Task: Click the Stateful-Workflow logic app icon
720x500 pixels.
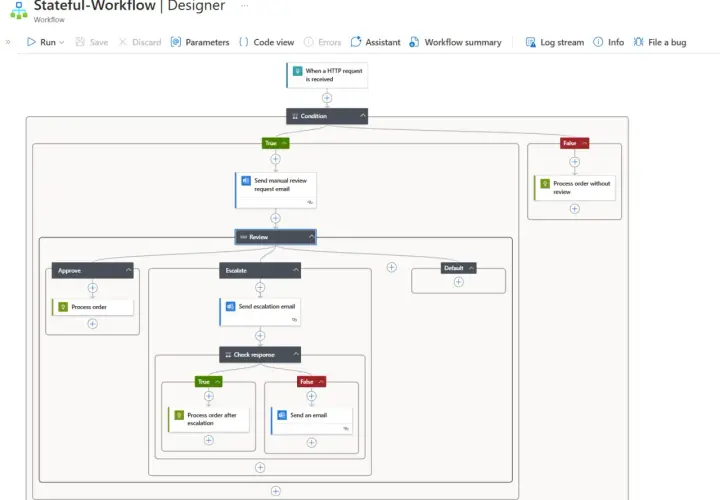Action: click(x=19, y=10)
